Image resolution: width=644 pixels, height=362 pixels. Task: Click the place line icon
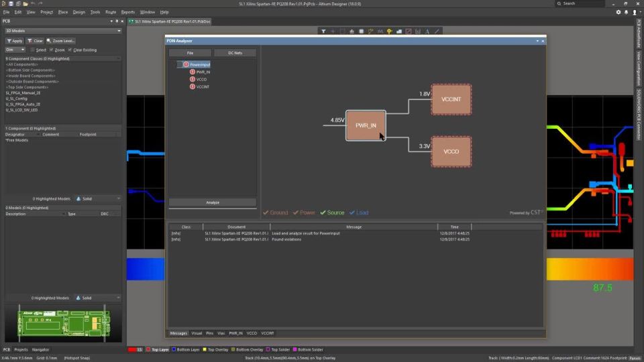click(x=437, y=32)
